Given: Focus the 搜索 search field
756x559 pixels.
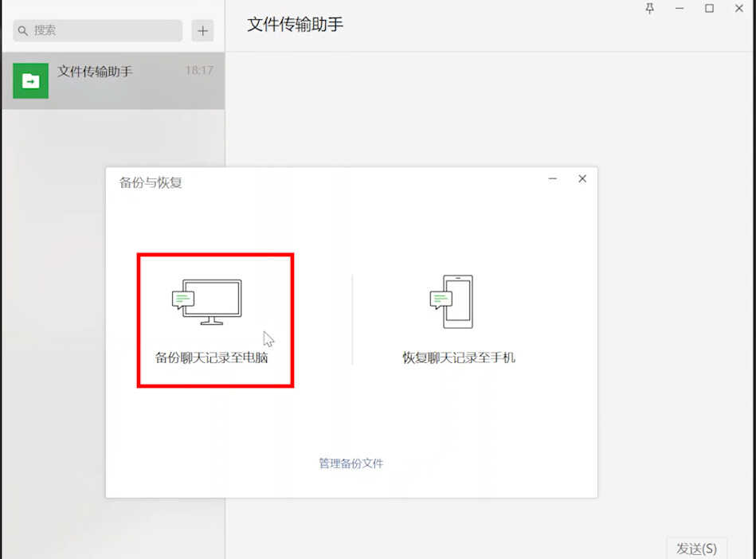Looking at the screenshot, I should click(x=104, y=31).
